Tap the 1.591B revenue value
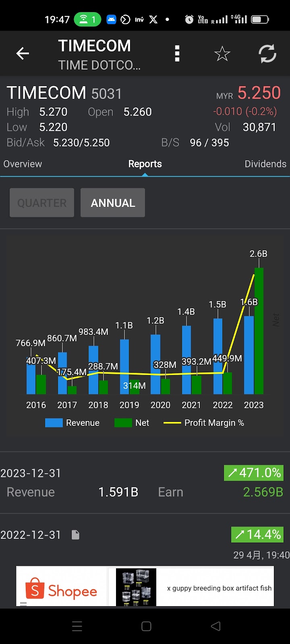The width and height of the screenshot is (290, 644). (x=118, y=492)
